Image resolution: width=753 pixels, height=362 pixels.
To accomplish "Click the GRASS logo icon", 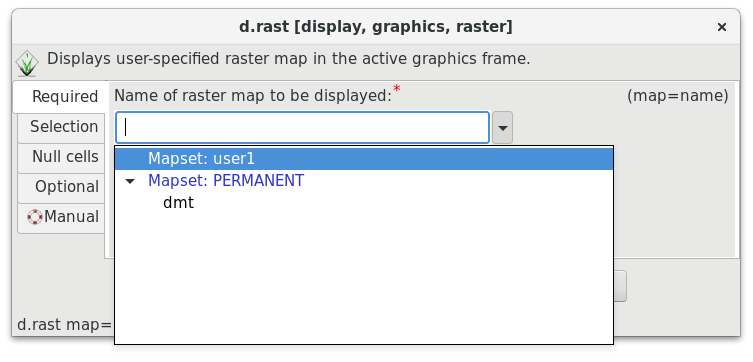I will [27, 63].
